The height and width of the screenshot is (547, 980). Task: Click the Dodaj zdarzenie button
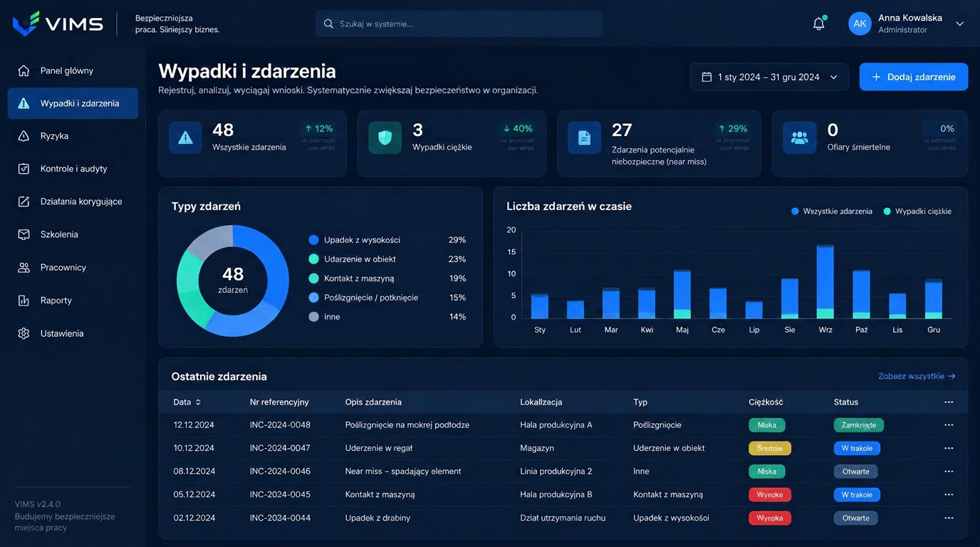pos(914,77)
